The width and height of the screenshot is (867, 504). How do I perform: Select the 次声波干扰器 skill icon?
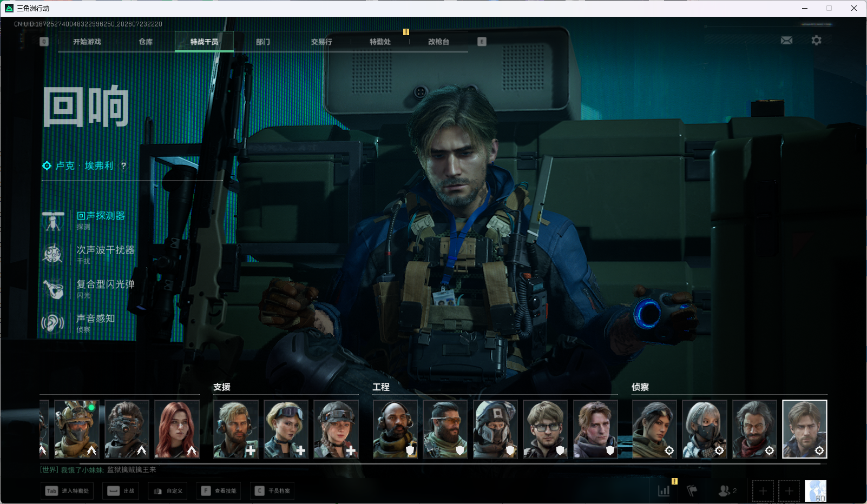[x=53, y=255]
